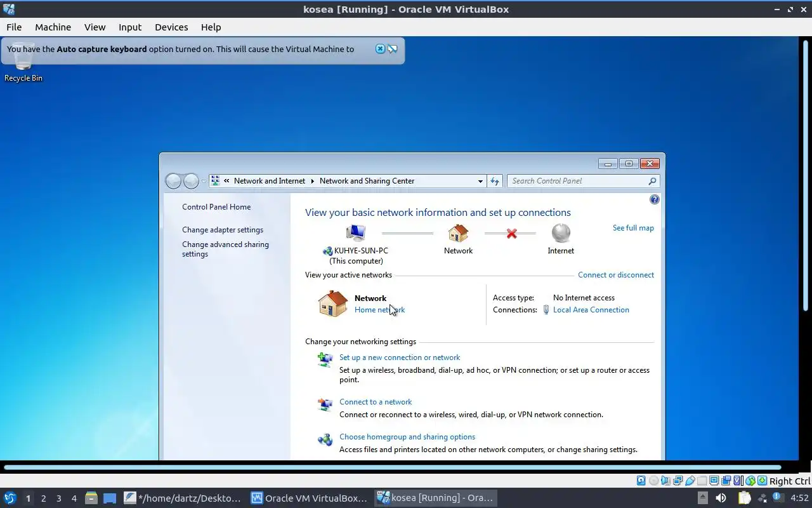This screenshot has height=508, width=812.
Task: Go forward in Control Panel window
Action: coord(191,181)
